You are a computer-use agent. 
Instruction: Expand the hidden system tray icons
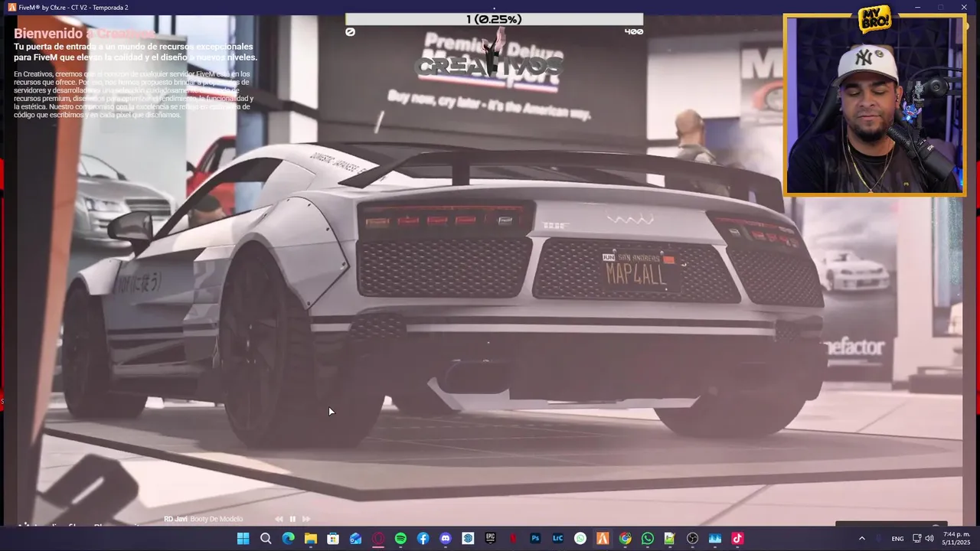861,539
